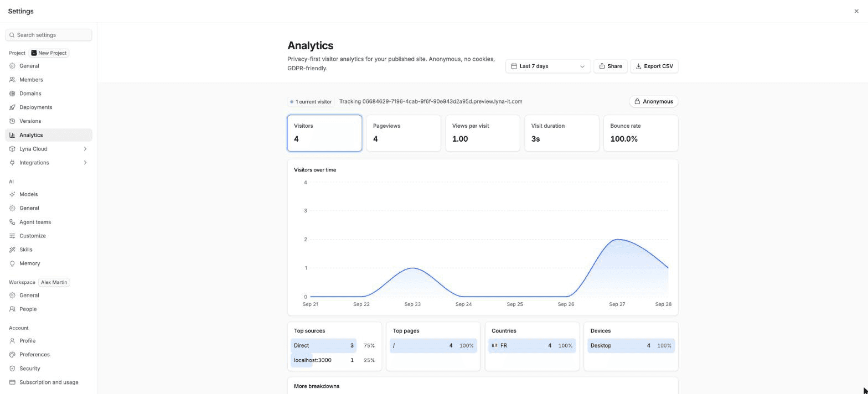The width and height of the screenshot is (868, 394).
Task: Click the Lyna Cloud cube icon
Action: coord(12,149)
